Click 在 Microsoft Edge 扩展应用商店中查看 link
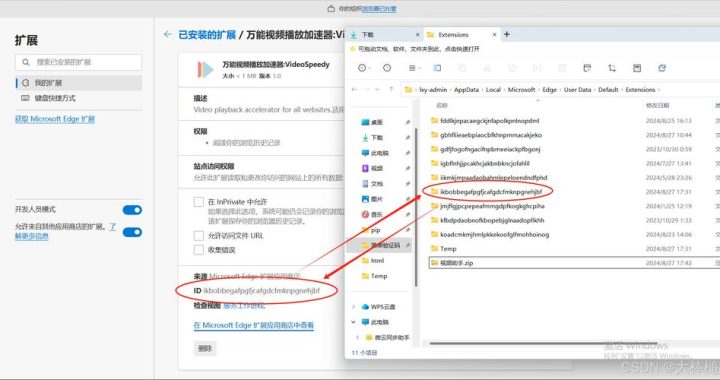Image resolution: width=720 pixels, height=380 pixels. 253,325
